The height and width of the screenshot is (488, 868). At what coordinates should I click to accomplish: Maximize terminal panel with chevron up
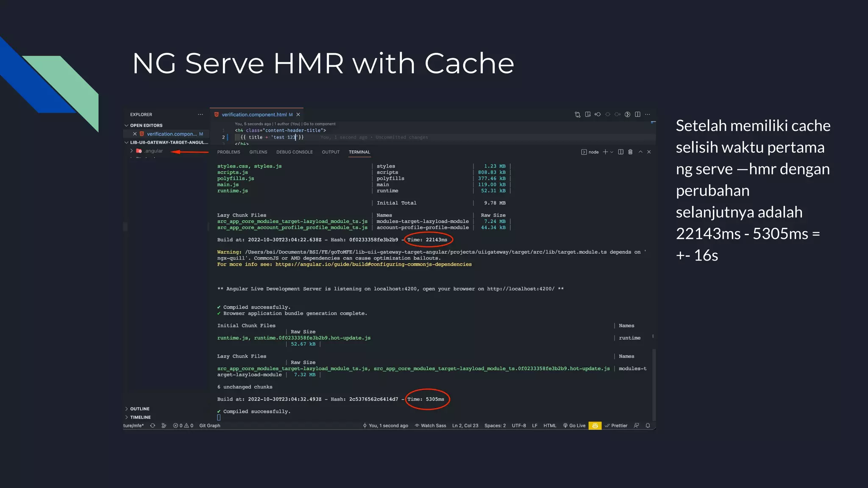point(640,152)
